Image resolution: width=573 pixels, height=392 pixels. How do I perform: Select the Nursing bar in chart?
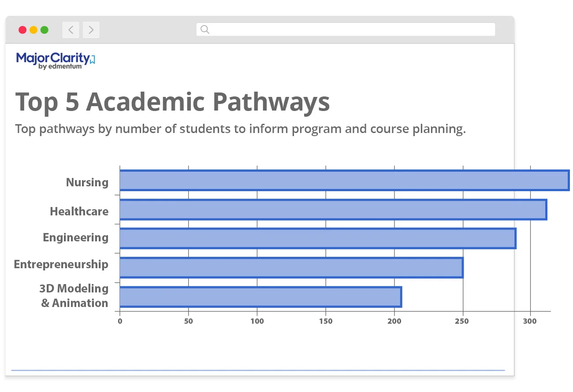click(344, 181)
